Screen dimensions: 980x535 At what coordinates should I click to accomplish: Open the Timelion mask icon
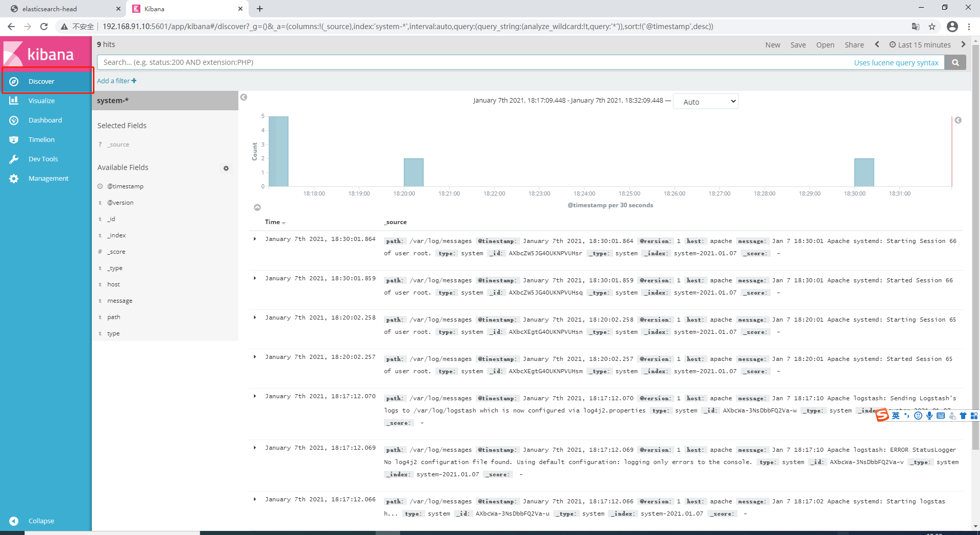coord(14,139)
